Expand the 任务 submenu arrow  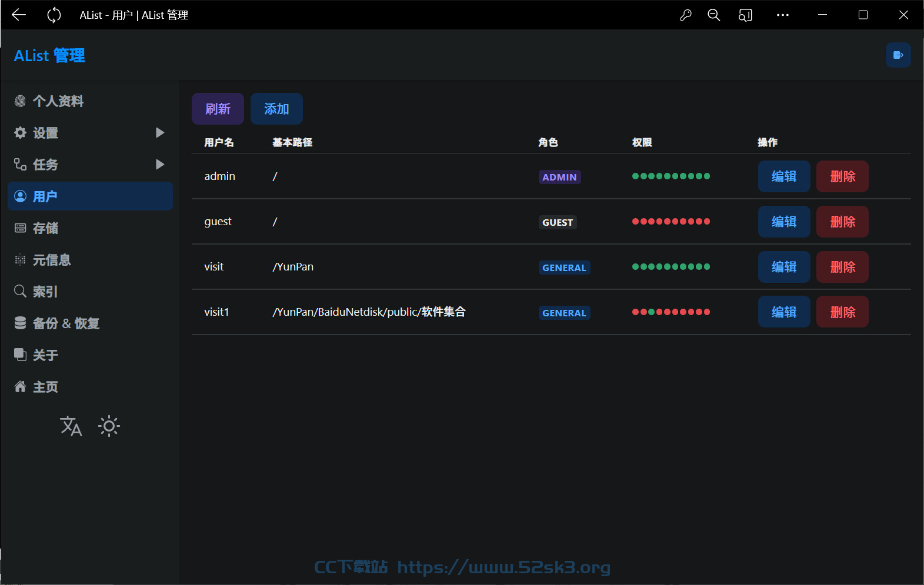click(159, 165)
